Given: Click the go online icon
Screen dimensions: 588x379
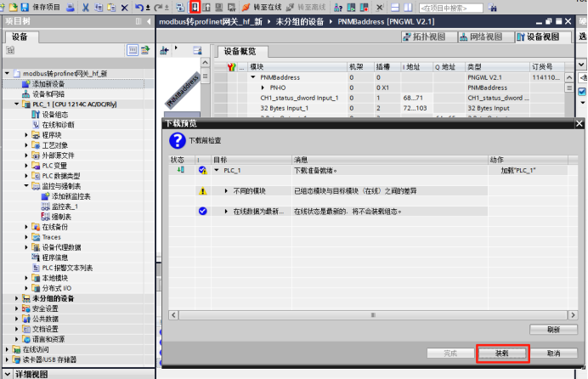Looking at the screenshot, I should (246, 7).
